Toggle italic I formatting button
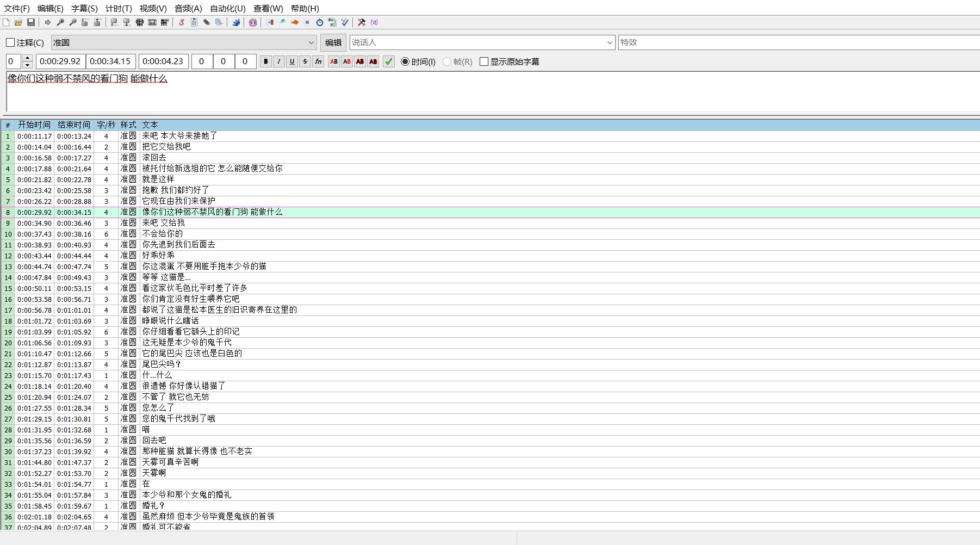The height and width of the screenshot is (545, 980). 279,61
